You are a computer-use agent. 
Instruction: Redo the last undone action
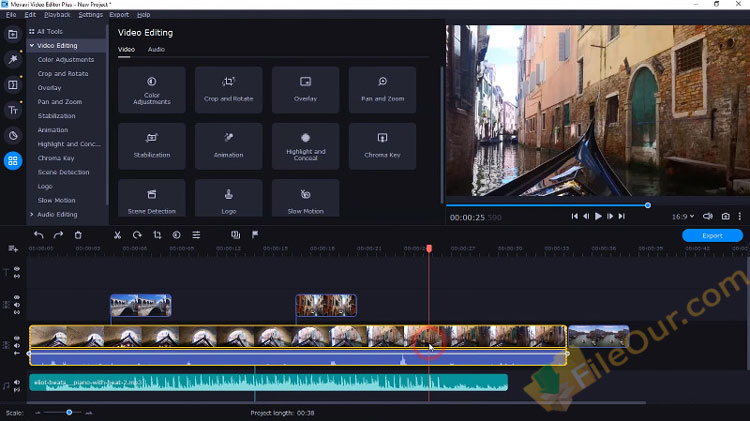click(58, 235)
